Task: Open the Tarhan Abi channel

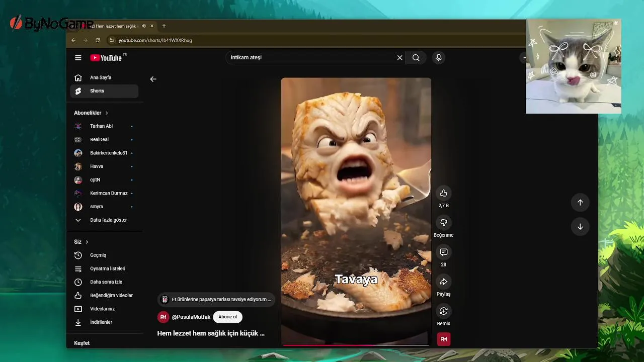Action: pyautogui.click(x=104, y=126)
